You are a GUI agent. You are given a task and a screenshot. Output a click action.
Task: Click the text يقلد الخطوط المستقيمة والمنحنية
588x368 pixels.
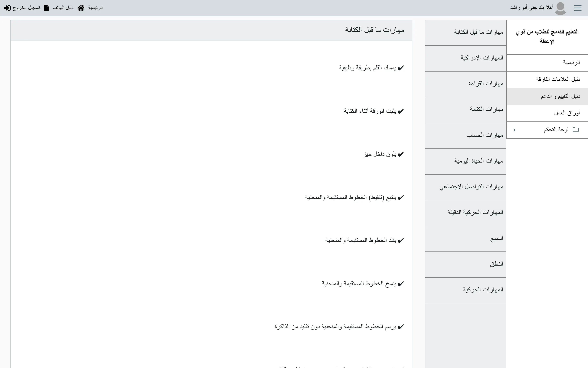click(361, 240)
